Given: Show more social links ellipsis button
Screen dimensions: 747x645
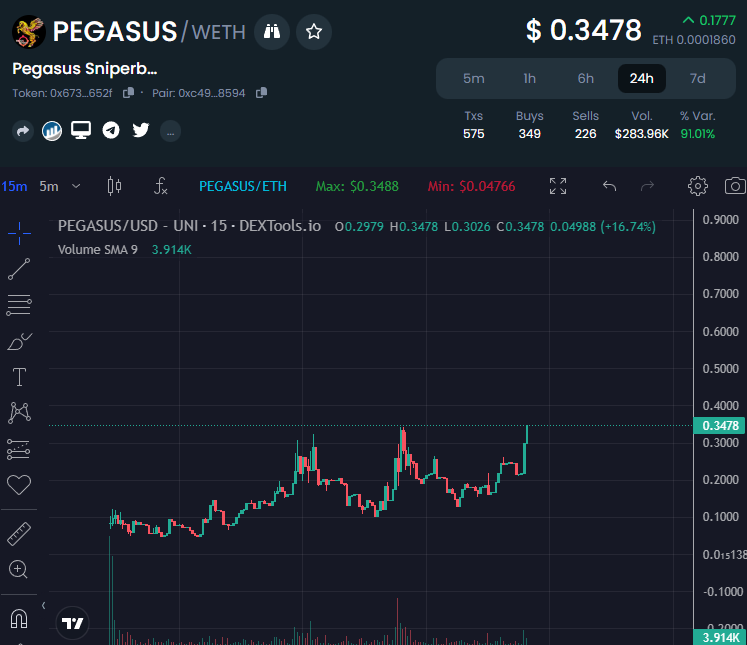Looking at the screenshot, I should [x=170, y=131].
